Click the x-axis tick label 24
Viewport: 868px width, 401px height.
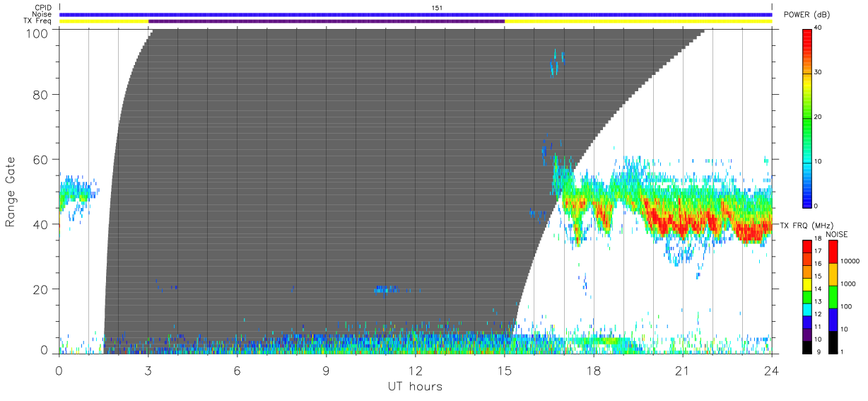point(772,370)
